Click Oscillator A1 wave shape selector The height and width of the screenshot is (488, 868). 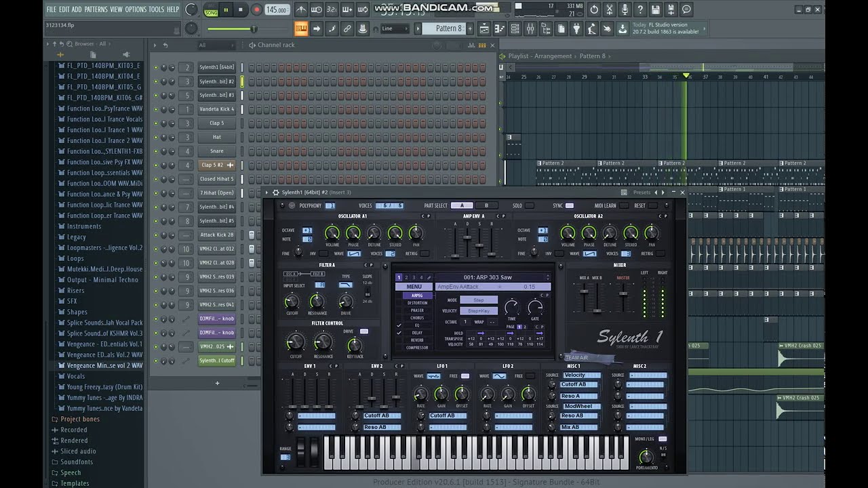(x=354, y=253)
